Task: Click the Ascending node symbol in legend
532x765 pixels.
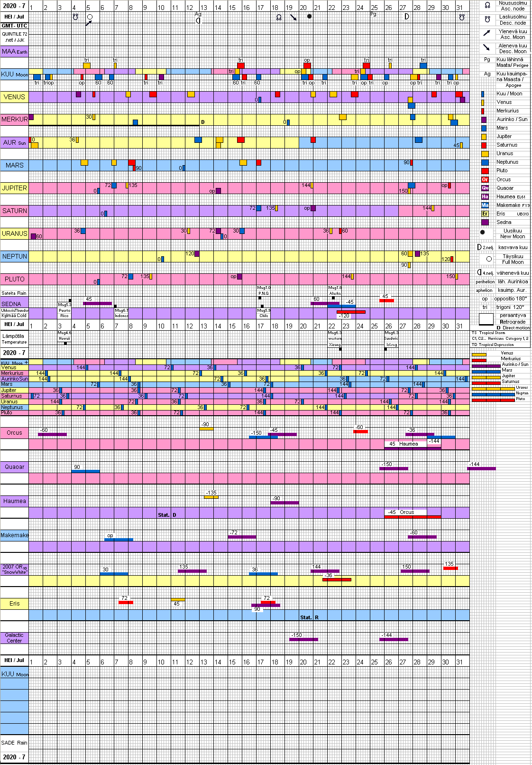Action: 487,6
